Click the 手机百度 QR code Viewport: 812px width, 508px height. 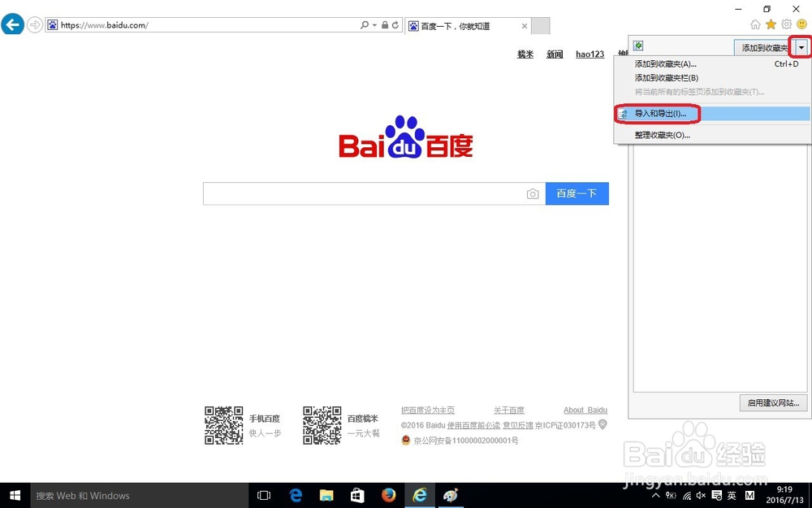224,425
